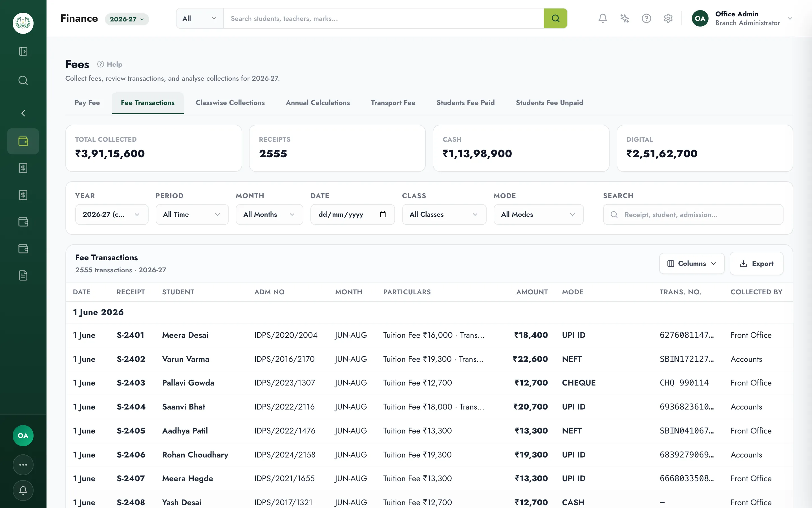812x508 pixels.
Task: Click CHQ 990114 transaction number
Action: 684,383
